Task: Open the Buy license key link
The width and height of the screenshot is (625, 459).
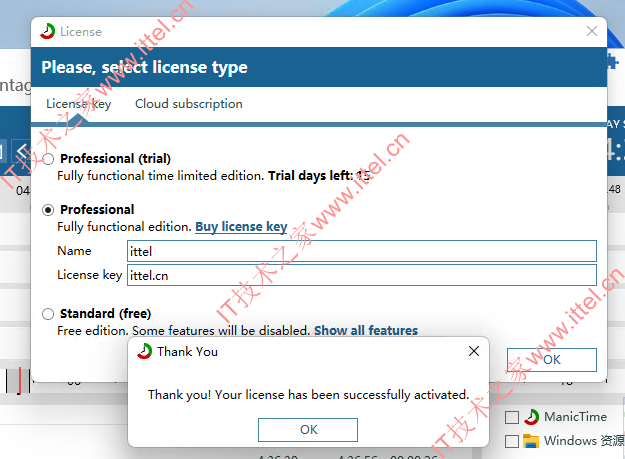Action: (241, 227)
